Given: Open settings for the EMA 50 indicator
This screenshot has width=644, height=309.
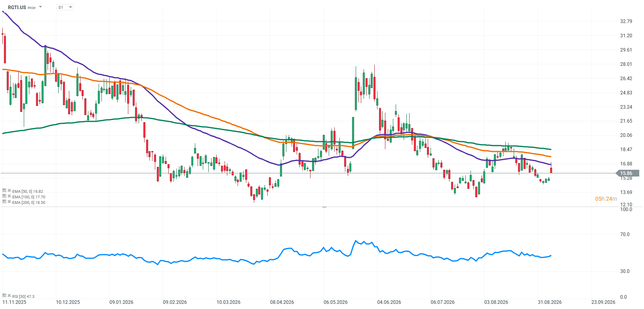Looking at the screenshot, I should coord(4,191).
